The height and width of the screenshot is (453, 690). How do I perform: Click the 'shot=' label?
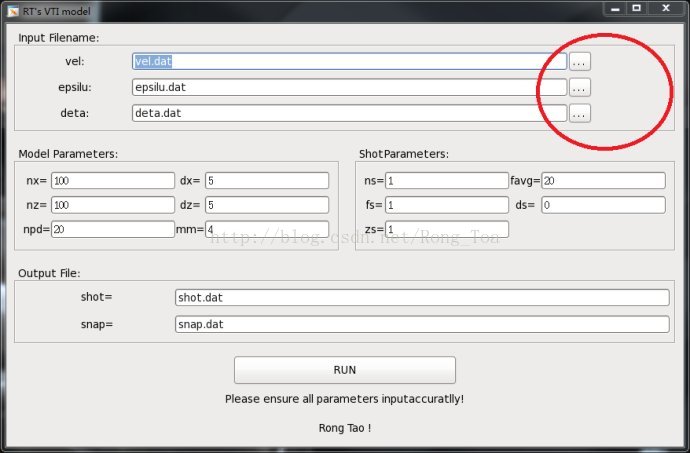tap(96, 297)
